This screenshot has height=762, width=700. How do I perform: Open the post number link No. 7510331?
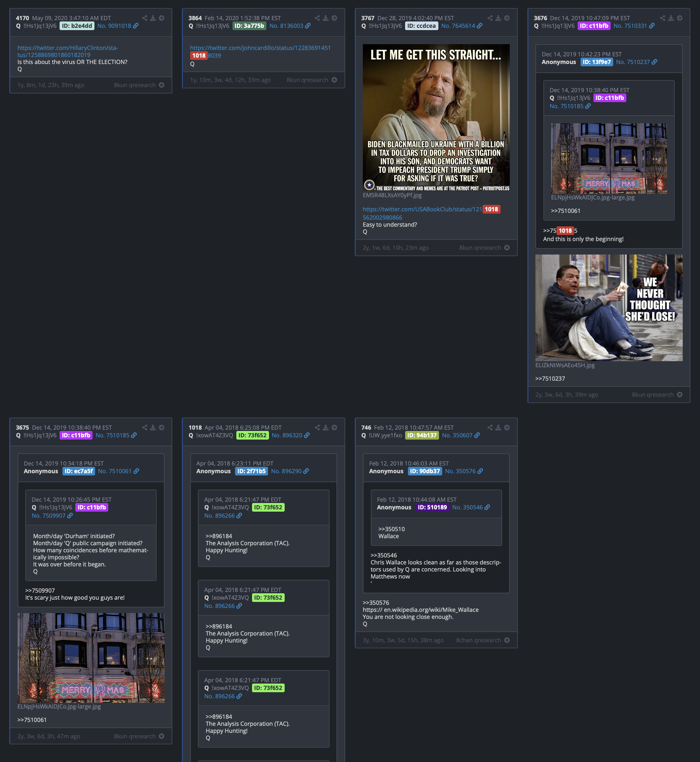630,26
